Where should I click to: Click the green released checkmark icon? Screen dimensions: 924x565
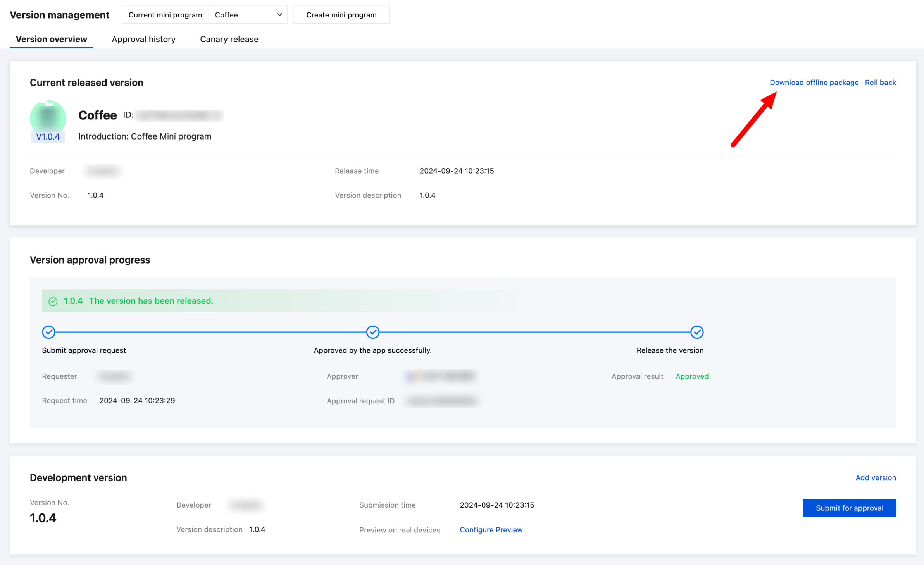[x=53, y=301]
